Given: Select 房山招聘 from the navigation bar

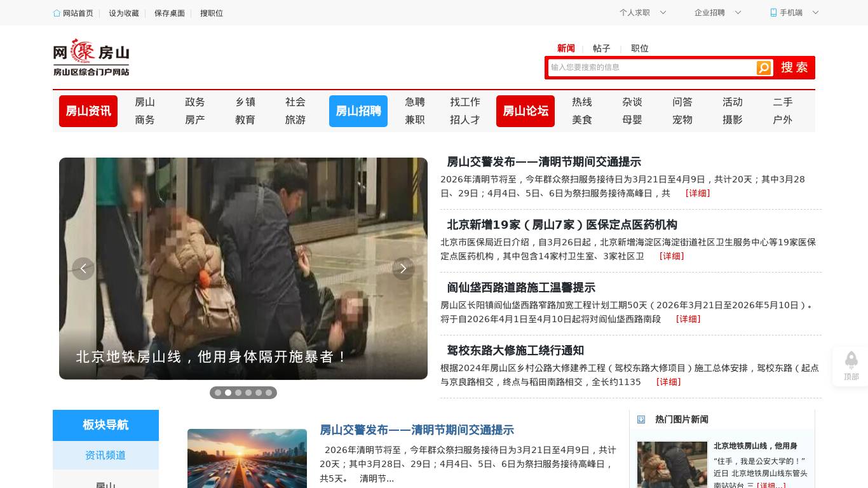Looking at the screenshot, I should 358,111.
